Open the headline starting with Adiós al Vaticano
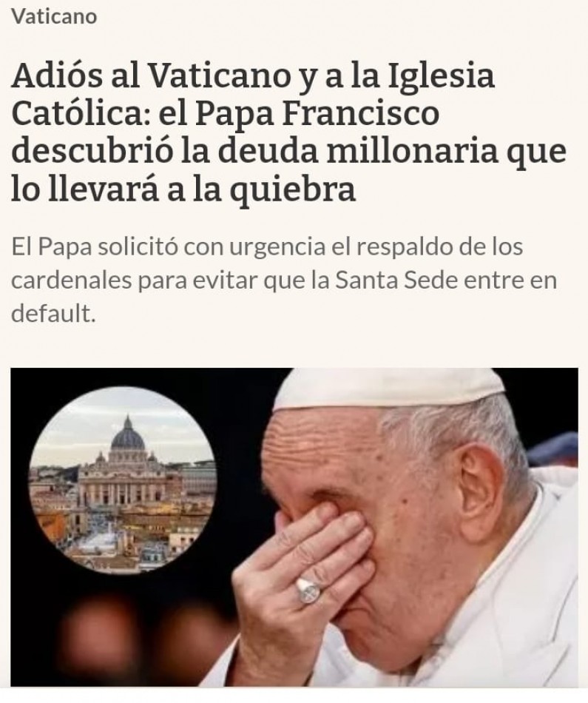Screen dimensions: 588x703 point(288,132)
